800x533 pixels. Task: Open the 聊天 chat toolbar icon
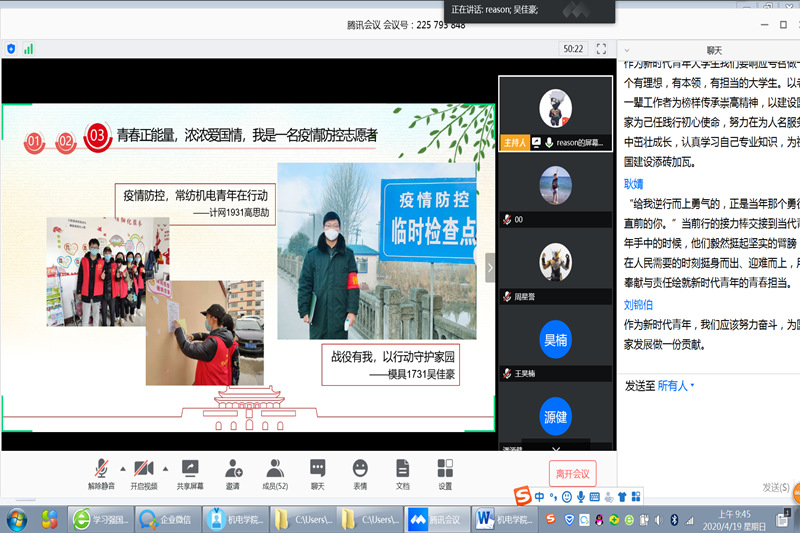pos(317,474)
